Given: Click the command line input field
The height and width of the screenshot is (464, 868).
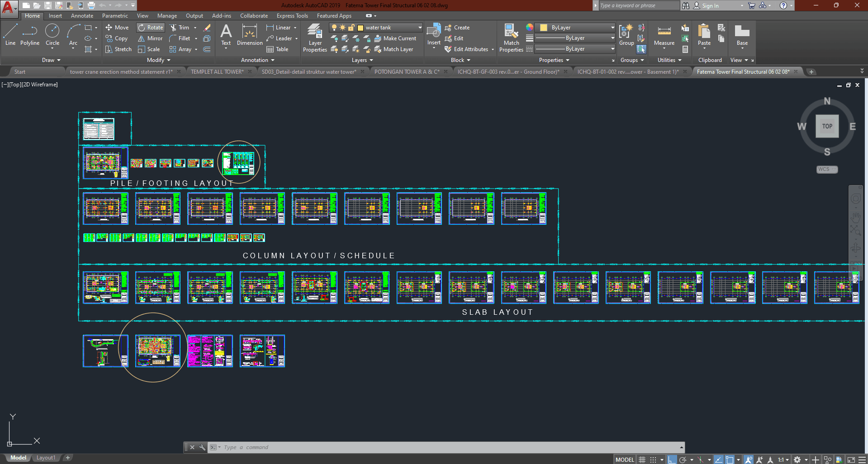Looking at the screenshot, I should coord(448,447).
